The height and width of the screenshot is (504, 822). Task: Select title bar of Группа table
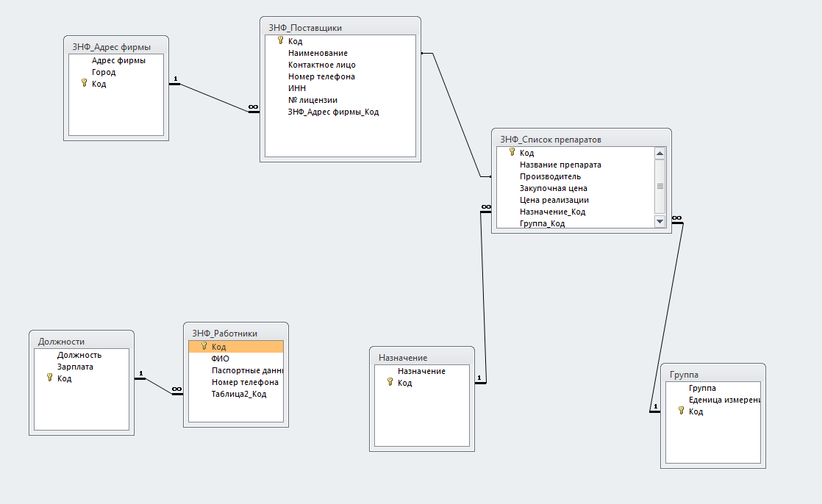click(x=713, y=374)
